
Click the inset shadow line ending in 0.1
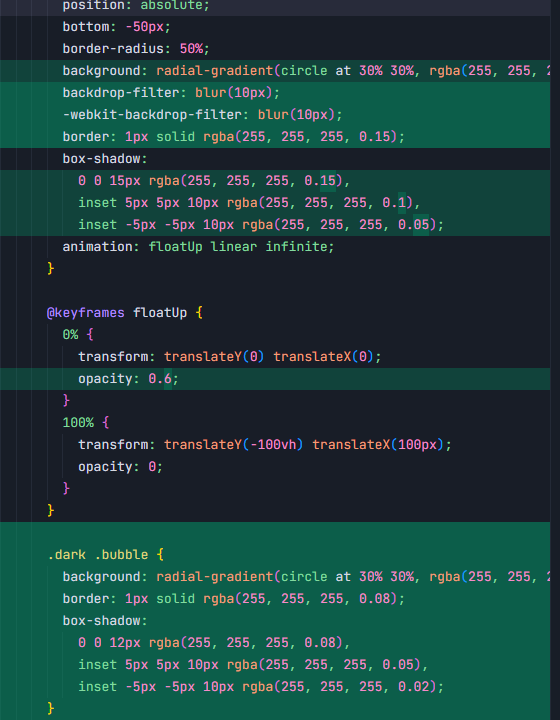point(249,202)
